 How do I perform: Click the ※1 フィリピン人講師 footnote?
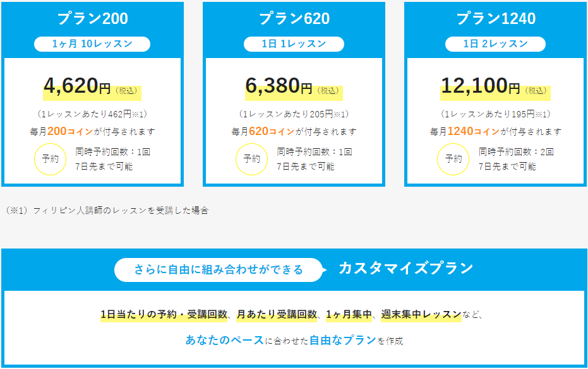click(107, 211)
